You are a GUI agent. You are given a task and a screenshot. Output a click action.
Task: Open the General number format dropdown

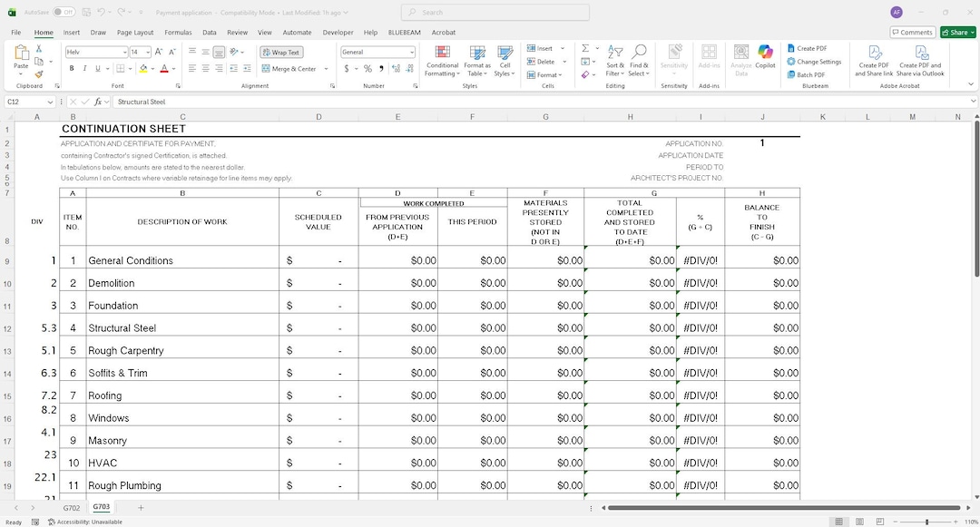pyautogui.click(x=411, y=53)
